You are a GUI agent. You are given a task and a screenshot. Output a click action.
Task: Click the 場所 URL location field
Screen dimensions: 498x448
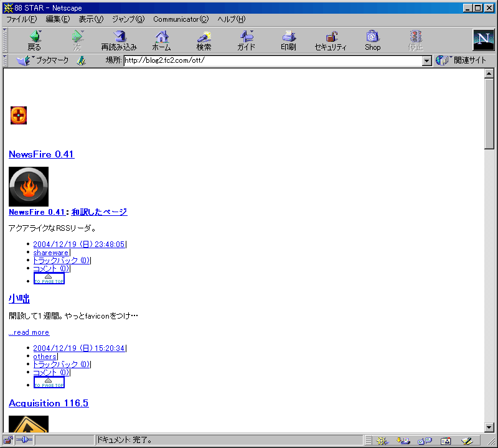point(273,60)
